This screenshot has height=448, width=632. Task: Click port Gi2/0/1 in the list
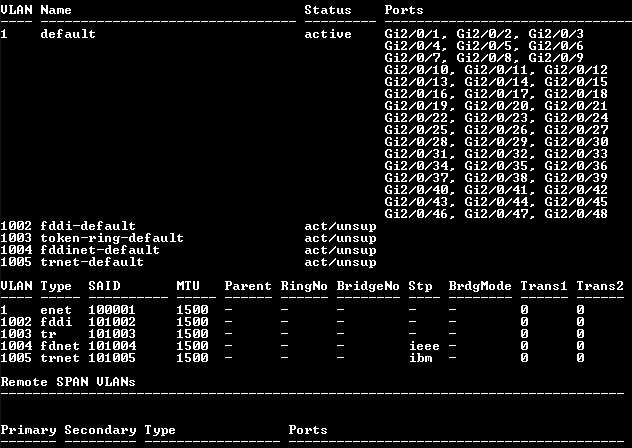click(x=412, y=34)
